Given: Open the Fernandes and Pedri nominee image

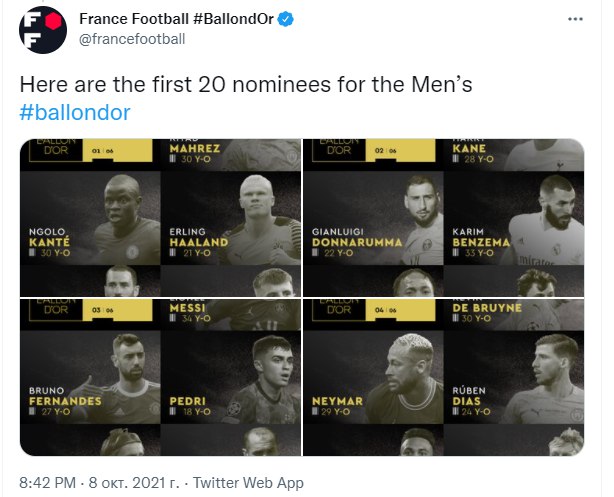Looking at the screenshot, I should [x=160, y=378].
